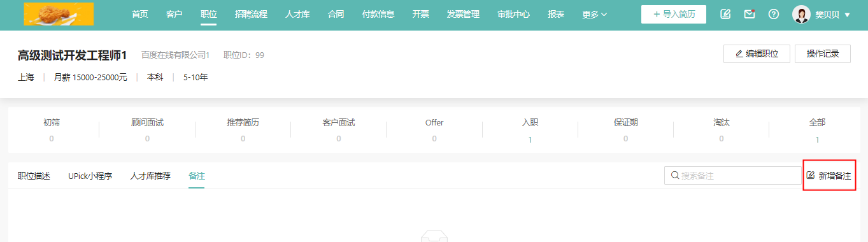Switch to the 职位描述 tab

[34, 176]
